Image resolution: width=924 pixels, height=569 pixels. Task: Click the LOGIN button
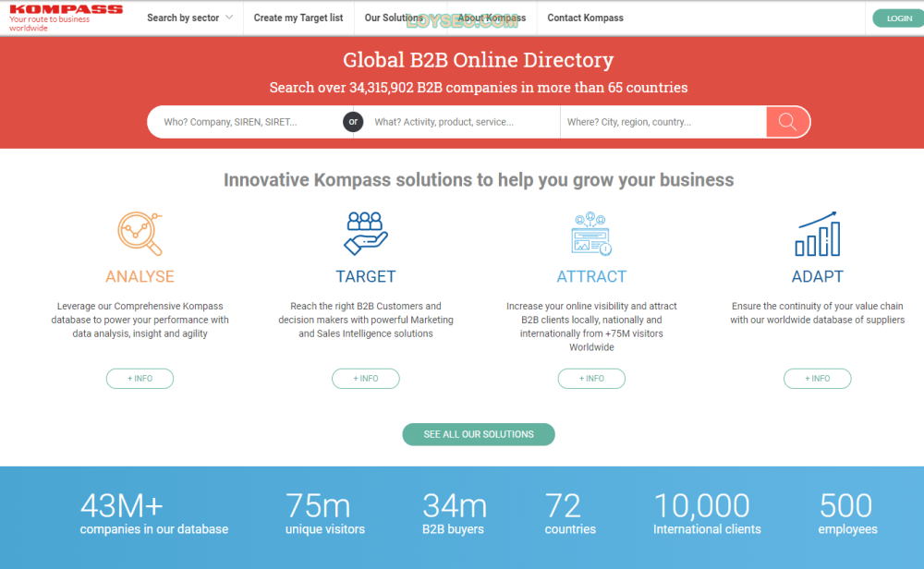pyautogui.click(x=898, y=18)
